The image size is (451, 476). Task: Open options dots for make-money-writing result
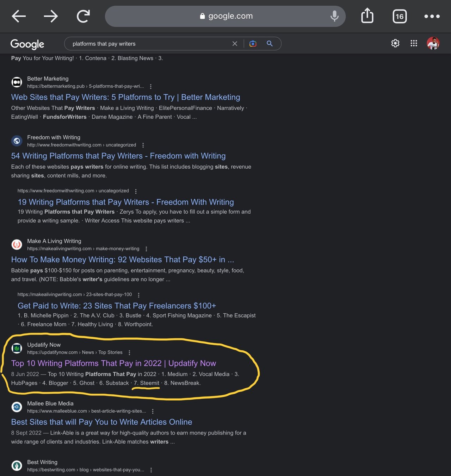(x=146, y=249)
